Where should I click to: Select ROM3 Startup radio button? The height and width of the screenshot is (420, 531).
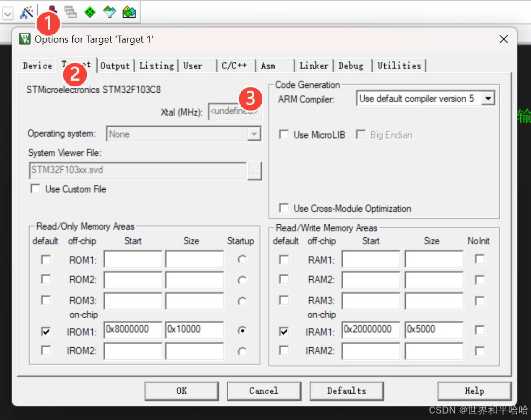(x=242, y=301)
